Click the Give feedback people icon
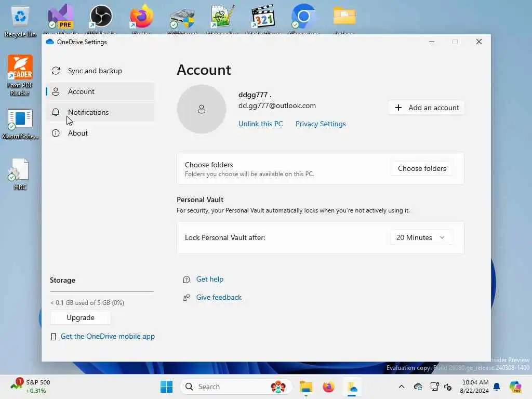The width and height of the screenshot is (532, 399). 187,298
